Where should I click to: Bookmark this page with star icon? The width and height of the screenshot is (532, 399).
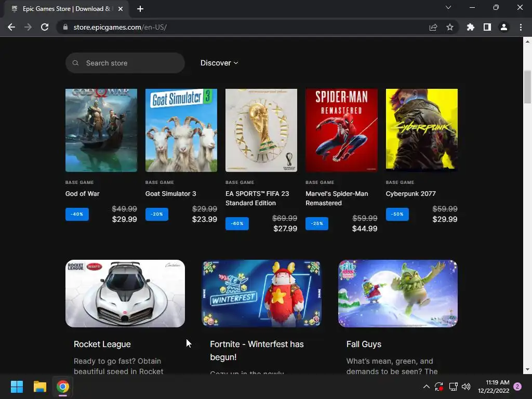(x=450, y=27)
